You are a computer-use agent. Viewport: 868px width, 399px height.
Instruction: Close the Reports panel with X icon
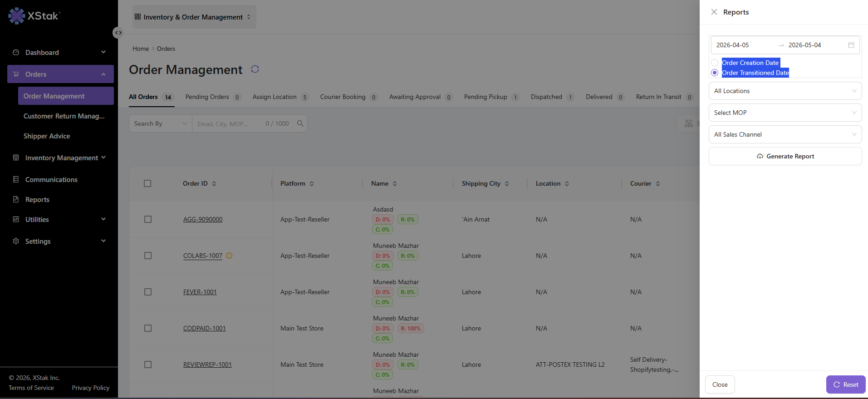click(714, 12)
